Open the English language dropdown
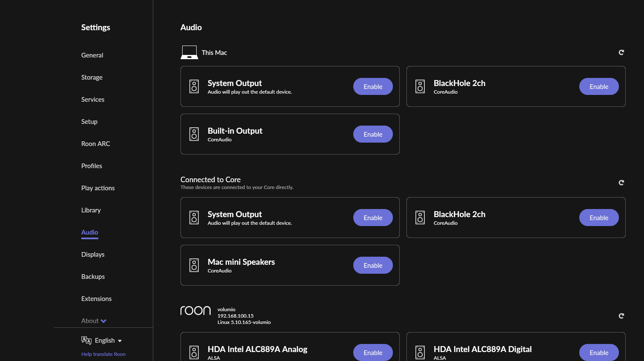The width and height of the screenshot is (644, 361). click(109, 341)
